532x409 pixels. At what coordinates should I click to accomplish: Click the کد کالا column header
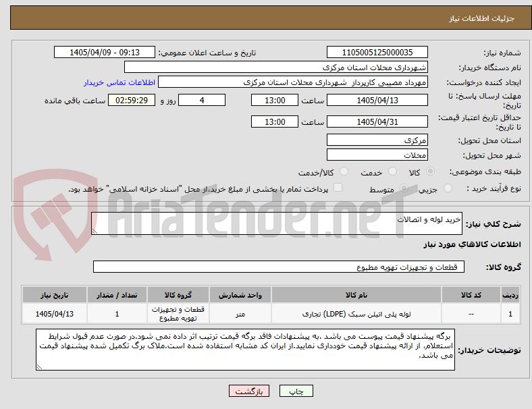(x=471, y=295)
